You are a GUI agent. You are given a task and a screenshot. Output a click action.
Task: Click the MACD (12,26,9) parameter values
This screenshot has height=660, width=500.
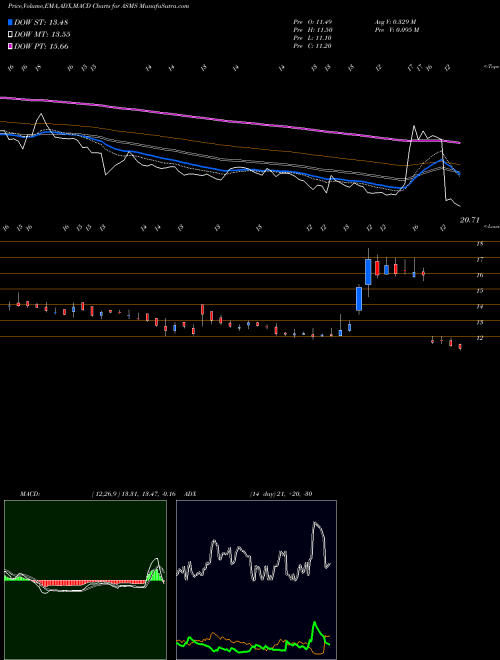pyautogui.click(x=136, y=494)
